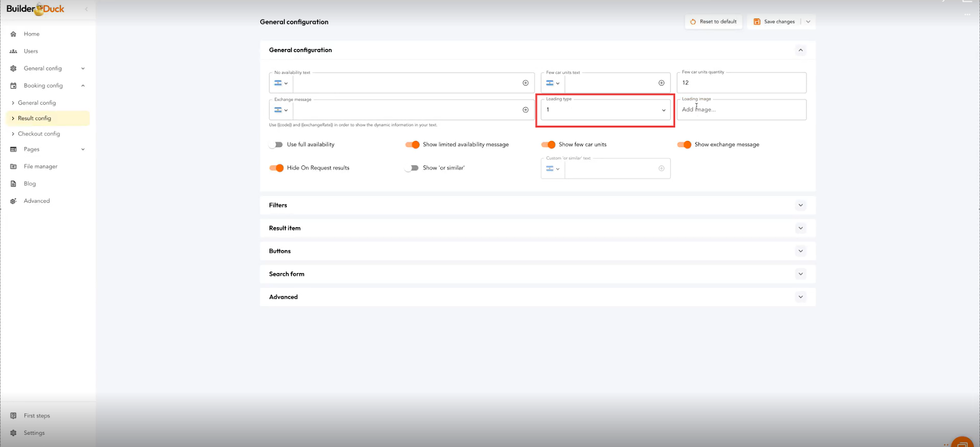Click the Users icon in sidebar
The height and width of the screenshot is (447, 980).
click(13, 51)
